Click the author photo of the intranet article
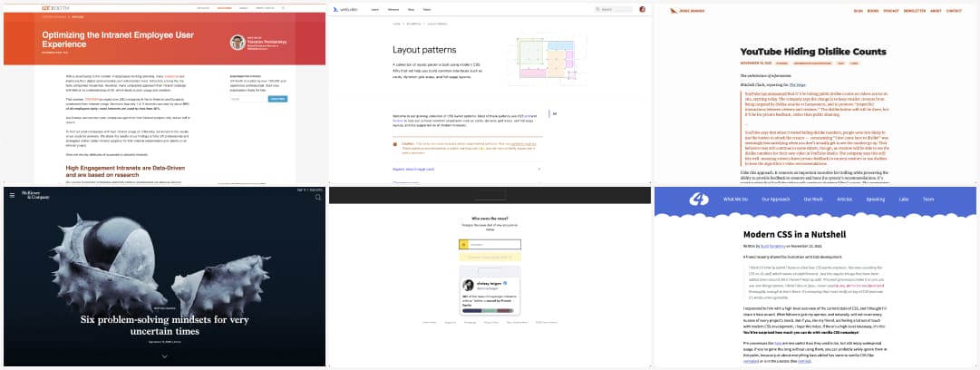The width and height of the screenshot is (980, 370). pos(237,43)
